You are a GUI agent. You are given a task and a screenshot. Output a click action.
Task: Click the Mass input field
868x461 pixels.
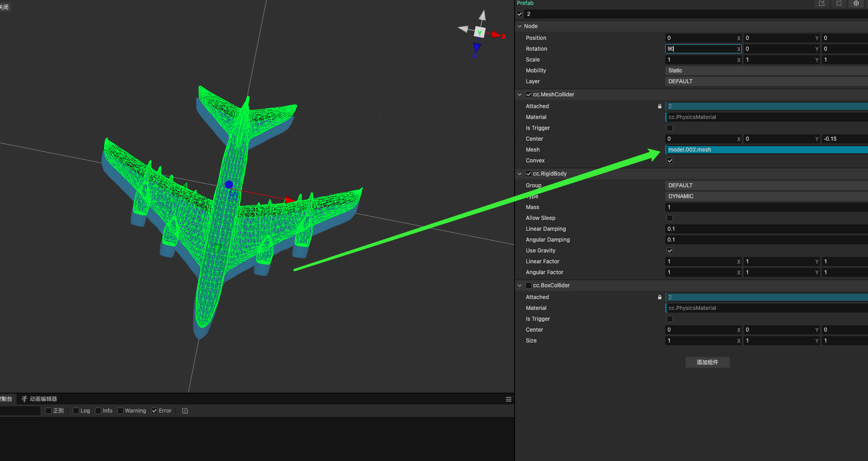pos(767,207)
